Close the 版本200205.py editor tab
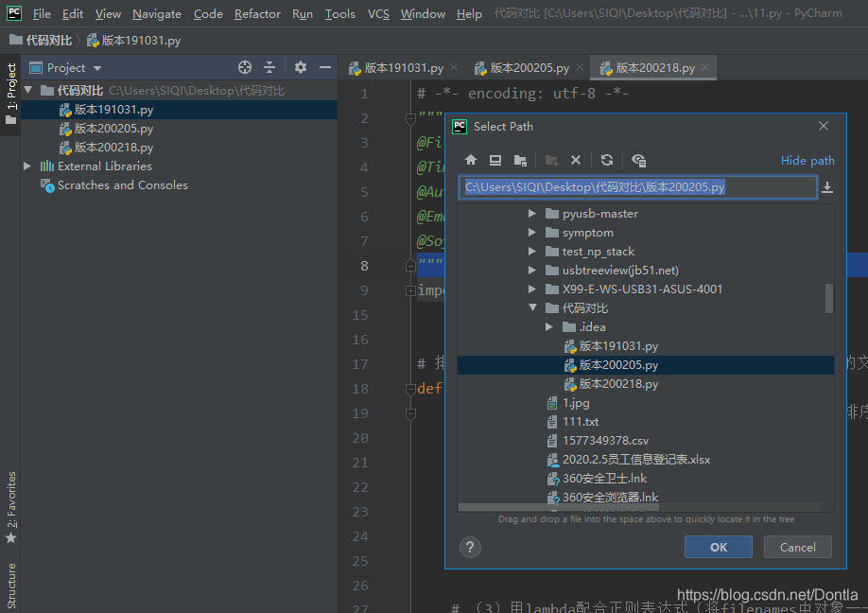 [580, 67]
